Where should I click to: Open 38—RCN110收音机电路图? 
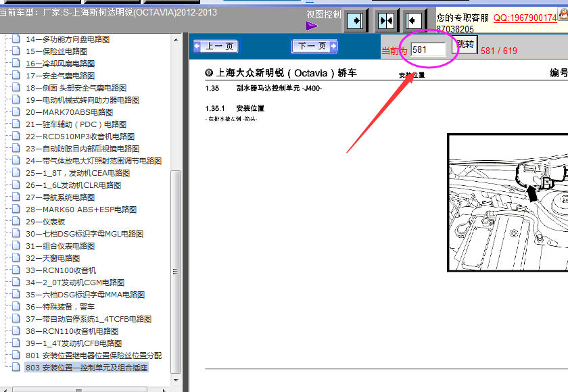pyautogui.click(x=72, y=331)
